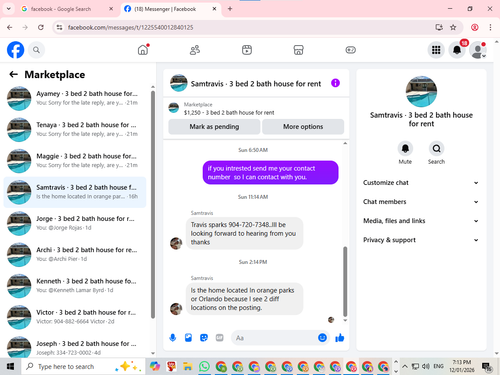This screenshot has width=500, height=375.
Task: Open conversation information purple icon
Action: click(x=335, y=83)
